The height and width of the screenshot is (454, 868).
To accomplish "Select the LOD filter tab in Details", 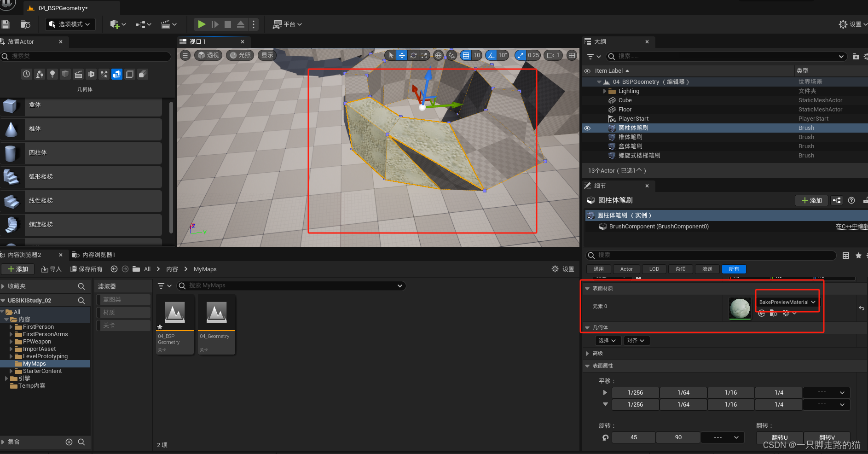I will click(654, 269).
